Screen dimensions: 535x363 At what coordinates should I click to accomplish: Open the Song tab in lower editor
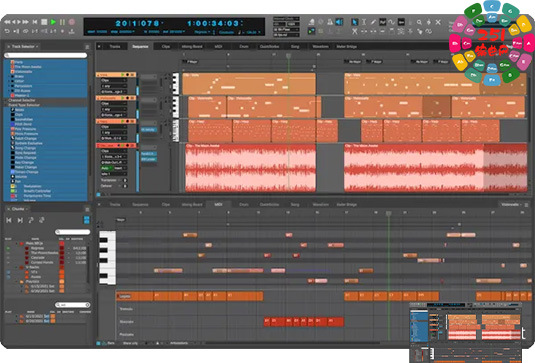(x=295, y=204)
